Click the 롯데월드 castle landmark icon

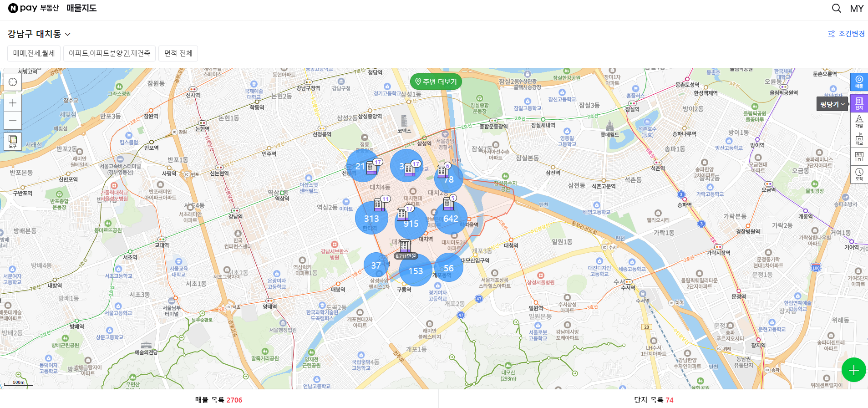point(609,125)
